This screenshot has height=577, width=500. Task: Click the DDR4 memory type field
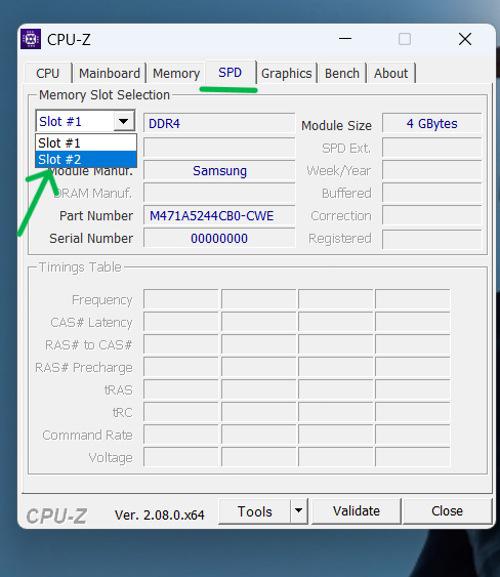pyautogui.click(x=219, y=123)
